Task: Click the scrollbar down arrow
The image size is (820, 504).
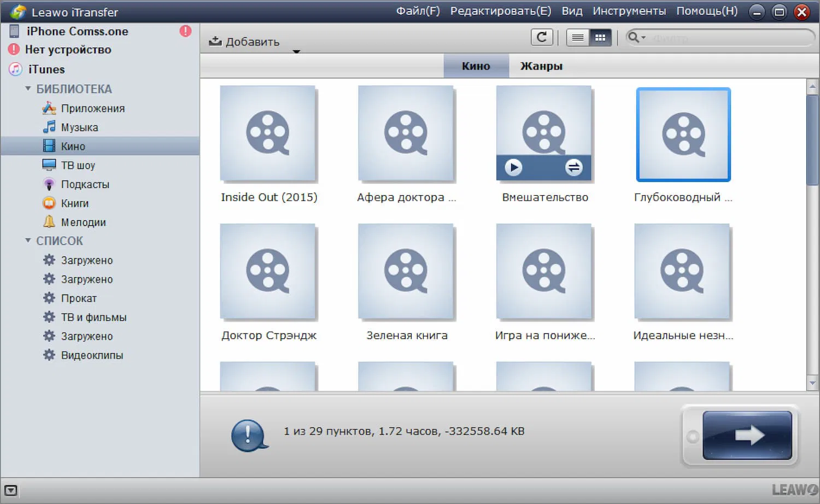Action: click(812, 383)
